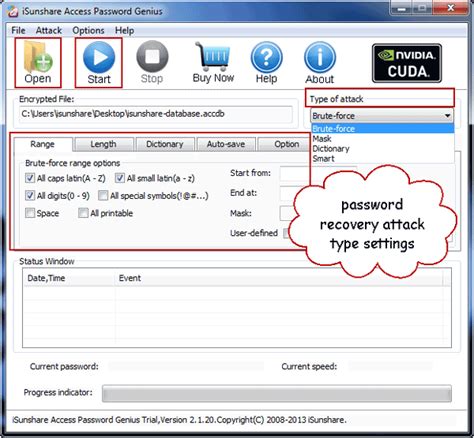The width and height of the screenshot is (474, 438).
Task: Switch to the Dictionary tab
Action: [165, 144]
